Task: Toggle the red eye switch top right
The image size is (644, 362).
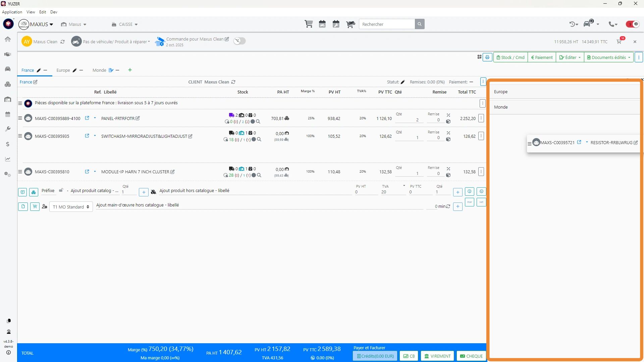Action: click(x=633, y=24)
